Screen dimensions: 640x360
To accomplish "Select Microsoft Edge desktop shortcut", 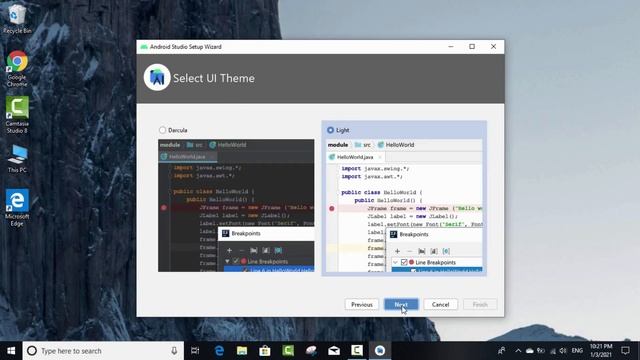I will coord(17,208).
